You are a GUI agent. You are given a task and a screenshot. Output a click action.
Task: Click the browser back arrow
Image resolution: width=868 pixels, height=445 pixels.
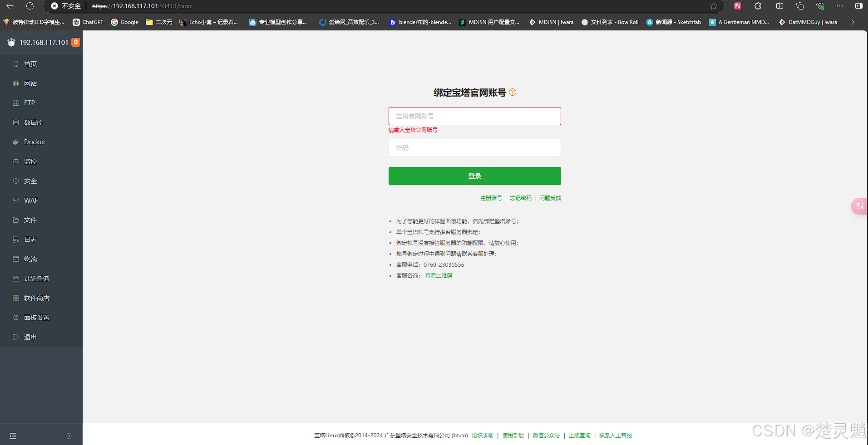tap(10, 6)
